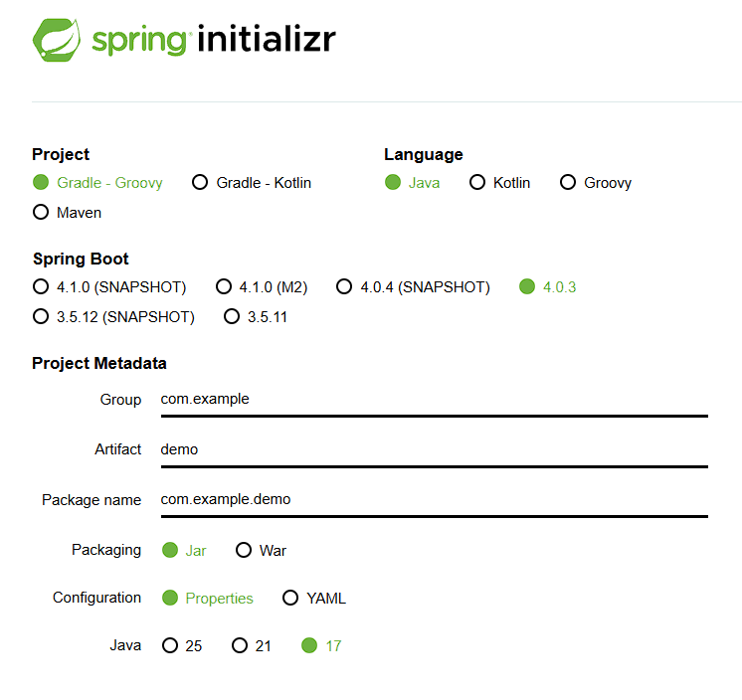The image size is (742, 700).
Task: Select Maven as the project type
Action: point(41,213)
